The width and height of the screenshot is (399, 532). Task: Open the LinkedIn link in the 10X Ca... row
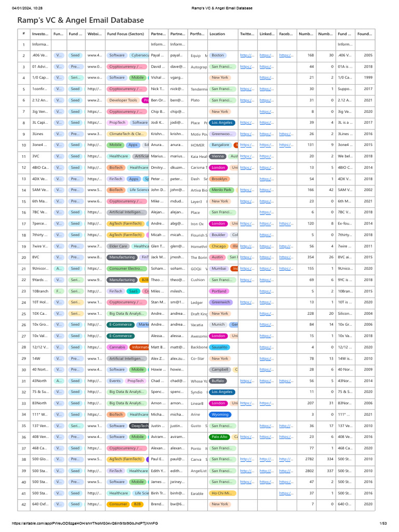[267, 314]
